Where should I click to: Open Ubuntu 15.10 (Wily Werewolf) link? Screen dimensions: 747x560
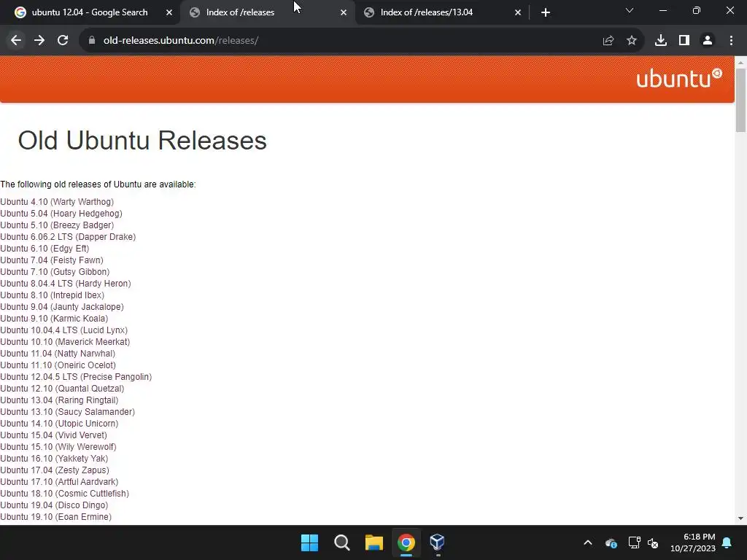(58, 447)
